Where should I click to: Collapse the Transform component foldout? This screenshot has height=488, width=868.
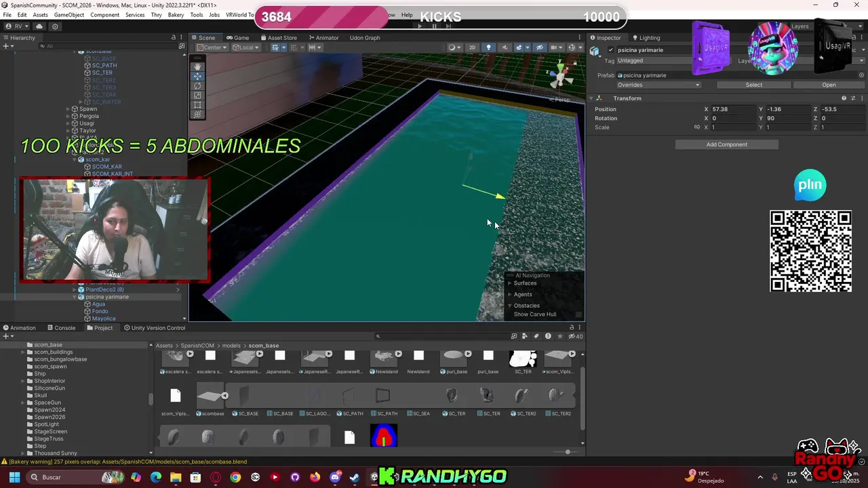[x=591, y=98]
